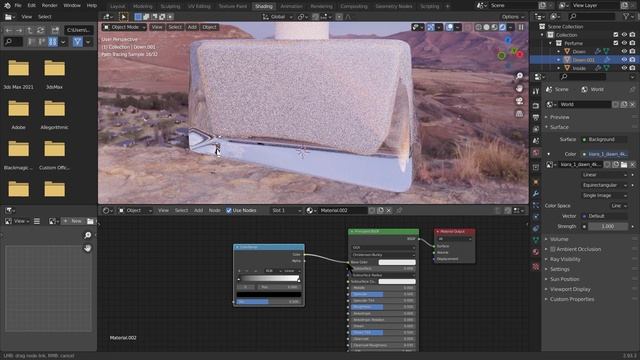This screenshot has height=360, width=640.
Task: Open Linear interpolation dropdown in World
Action: pyautogui.click(x=604, y=175)
